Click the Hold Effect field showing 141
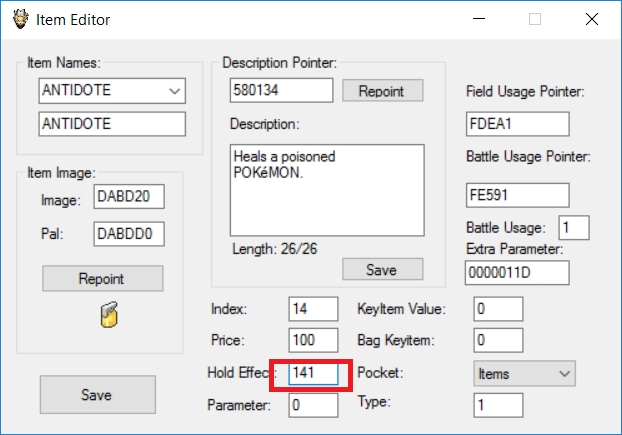 [x=313, y=373]
